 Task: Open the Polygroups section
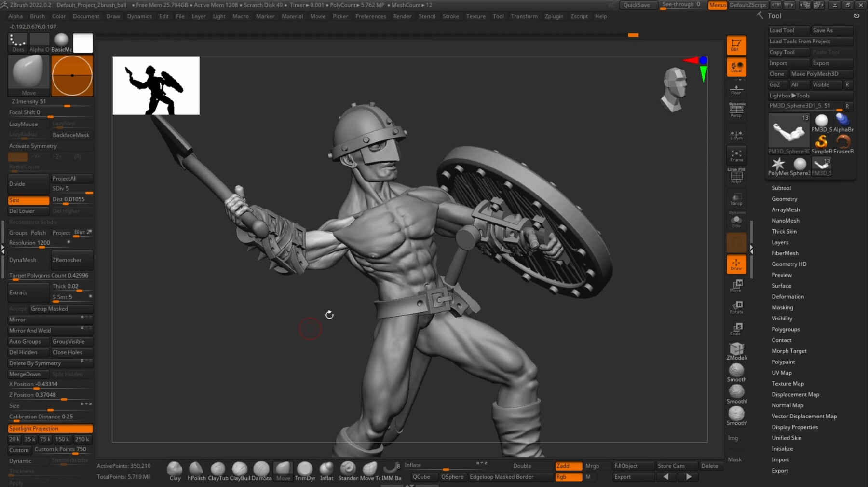[x=786, y=329]
